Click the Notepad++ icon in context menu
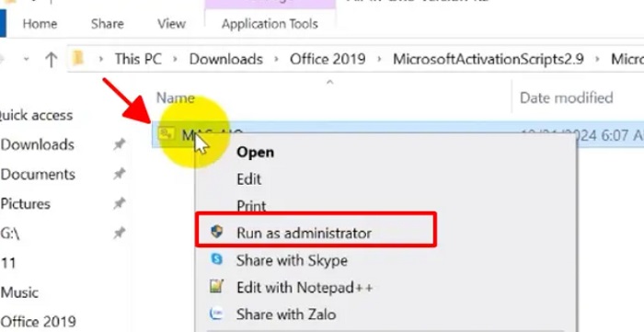Screen dimensions: 644x332 (x=216, y=286)
